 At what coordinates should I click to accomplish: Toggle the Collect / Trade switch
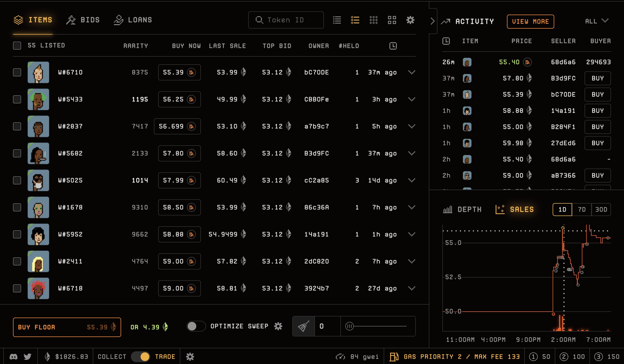click(141, 357)
